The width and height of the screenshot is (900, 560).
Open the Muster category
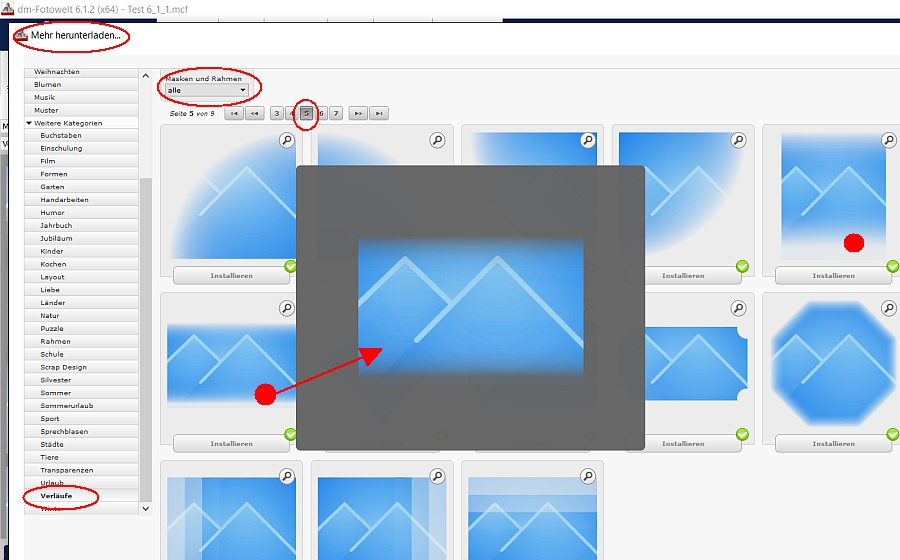pyautogui.click(x=82, y=110)
